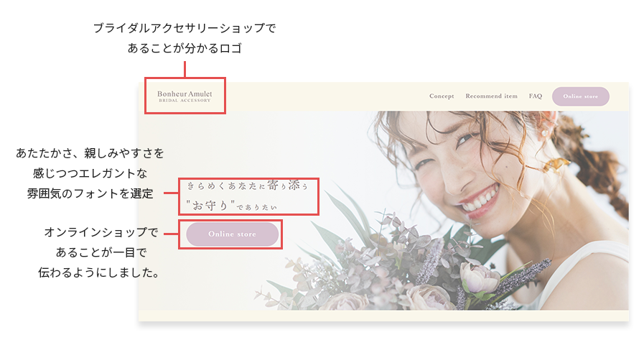Image resolution: width=644 pixels, height=353 pixels.
Task: Go to Recommend item section
Action: click(491, 96)
